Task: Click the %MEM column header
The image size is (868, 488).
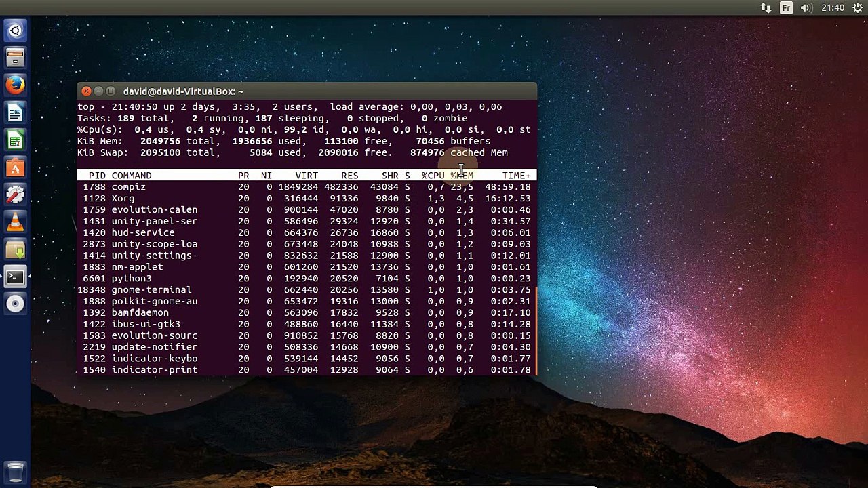Action: [462, 176]
